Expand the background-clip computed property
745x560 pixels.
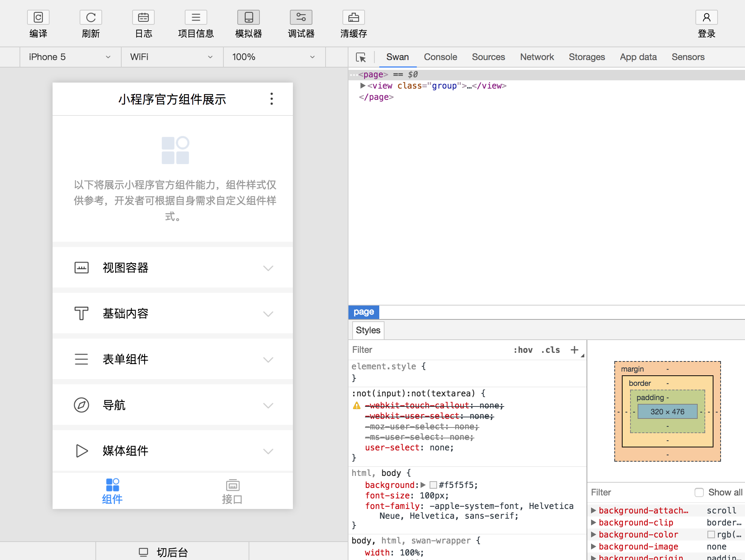point(594,522)
